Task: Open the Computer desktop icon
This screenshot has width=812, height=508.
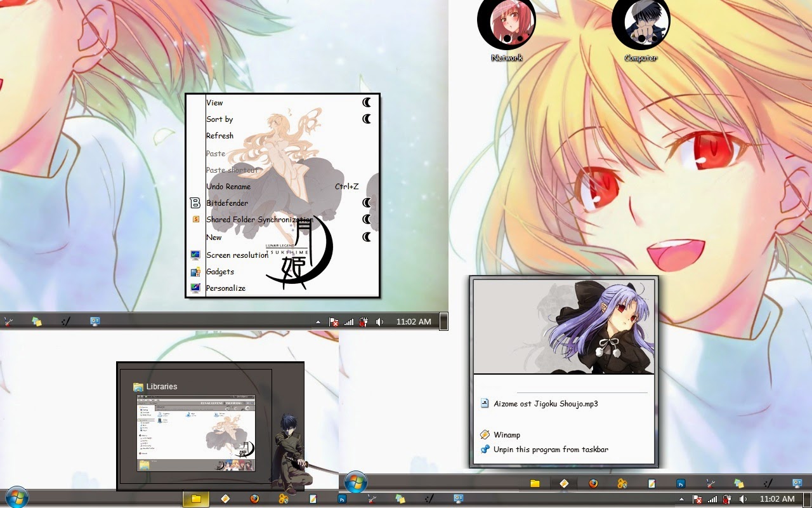Action: [x=641, y=29]
